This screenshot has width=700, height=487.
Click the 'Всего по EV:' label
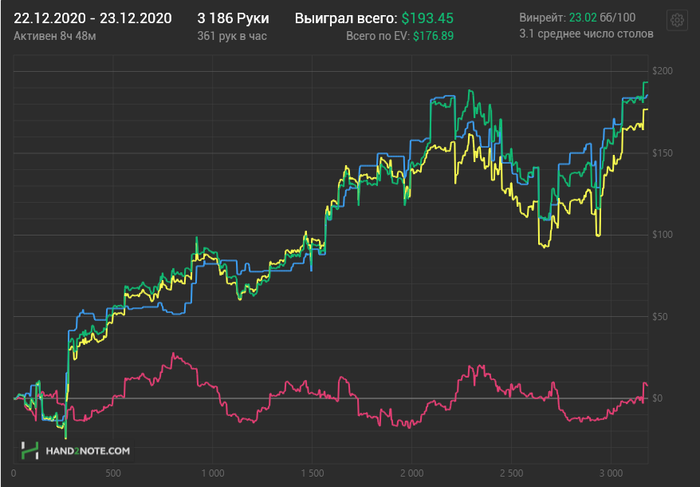tap(378, 36)
